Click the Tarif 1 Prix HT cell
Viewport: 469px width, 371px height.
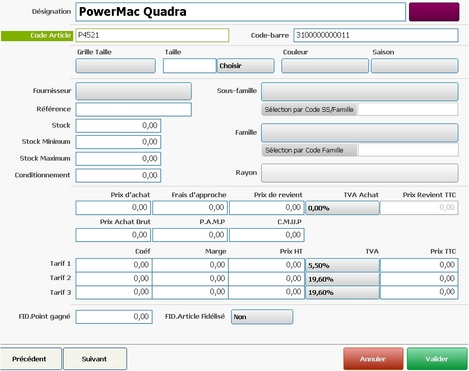[x=267, y=265]
